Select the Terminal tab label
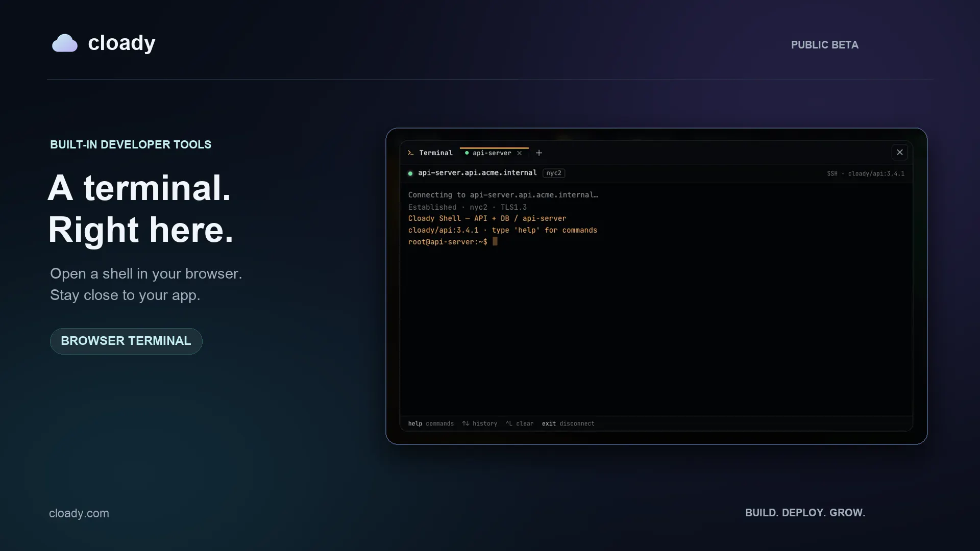Screen dimensions: 980x551 (x=436, y=153)
